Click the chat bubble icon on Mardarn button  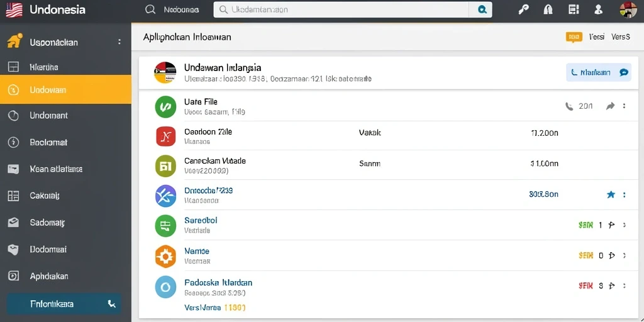pyautogui.click(x=623, y=72)
